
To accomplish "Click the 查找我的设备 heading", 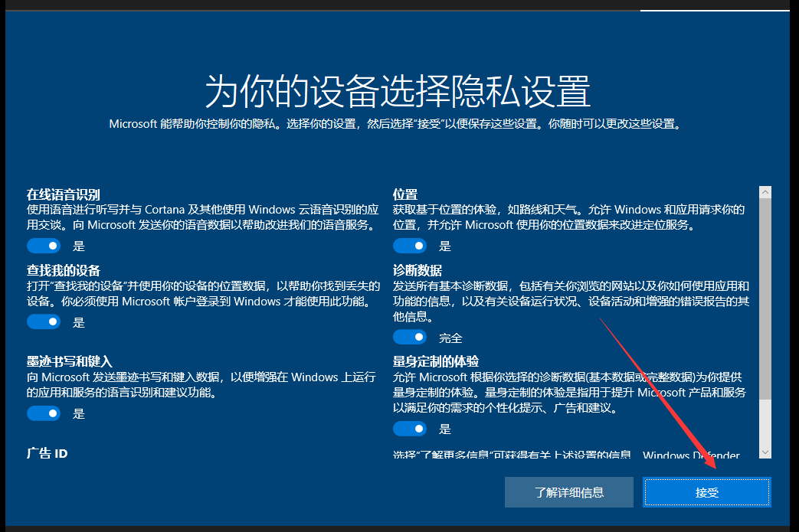I will pyautogui.click(x=63, y=270).
